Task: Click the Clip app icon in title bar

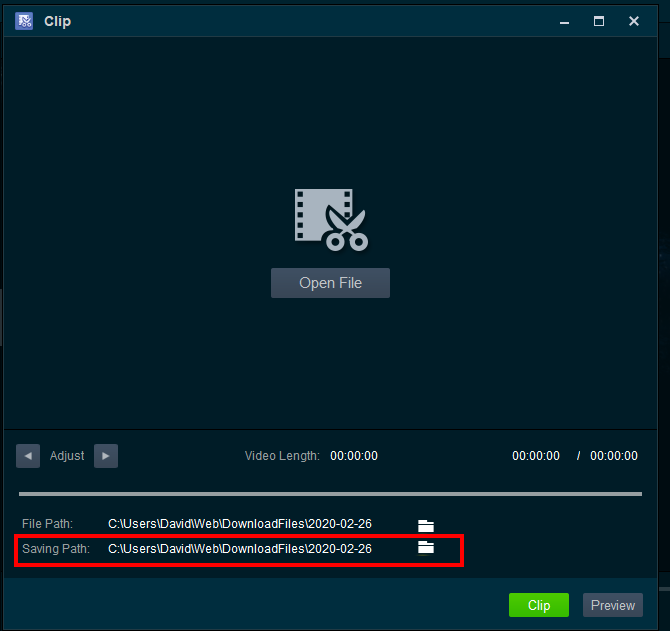Action: pyautogui.click(x=24, y=21)
